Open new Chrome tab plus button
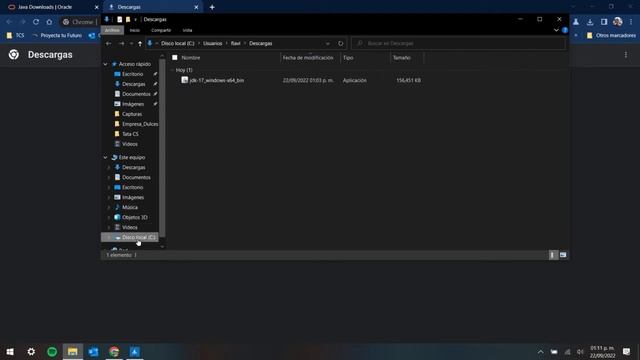640x360 pixels. pyautogui.click(x=212, y=7)
